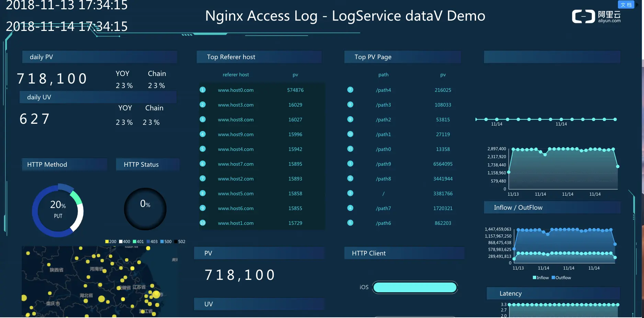The image size is (644, 318).
Task: Select the /path9 path entry
Action: tap(383, 164)
